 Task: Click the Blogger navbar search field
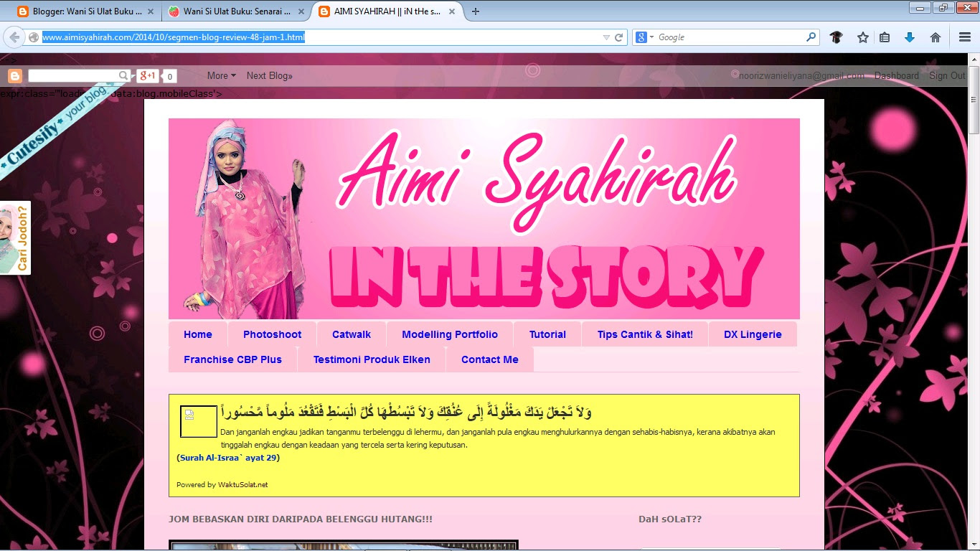pos(72,75)
